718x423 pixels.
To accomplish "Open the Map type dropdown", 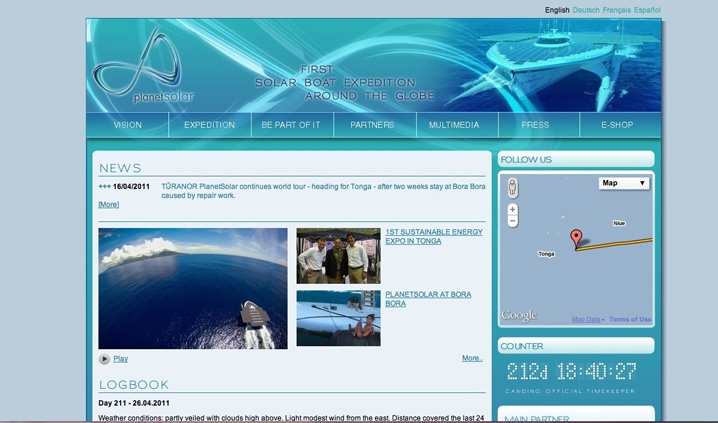I will (x=624, y=183).
